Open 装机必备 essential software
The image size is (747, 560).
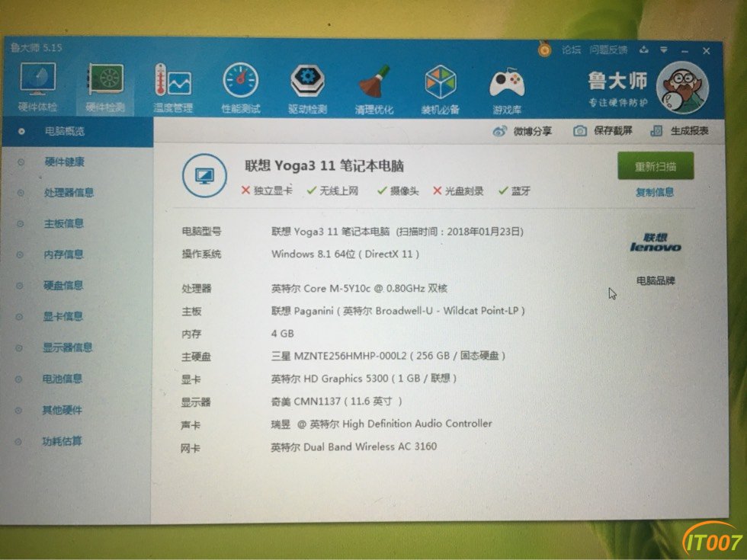click(x=441, y=90)
